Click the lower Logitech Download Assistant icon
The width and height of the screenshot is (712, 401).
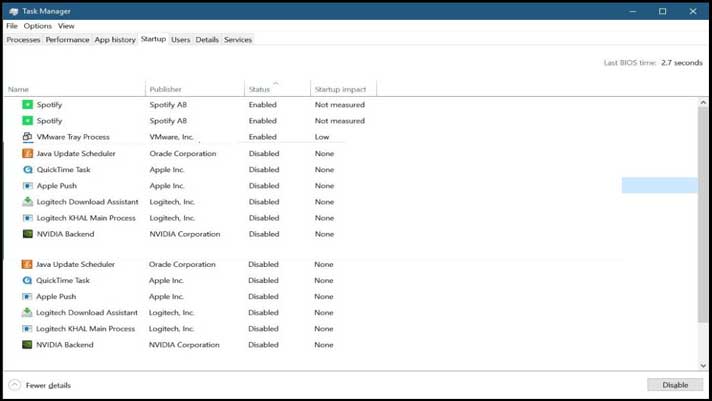click(27, 312)
